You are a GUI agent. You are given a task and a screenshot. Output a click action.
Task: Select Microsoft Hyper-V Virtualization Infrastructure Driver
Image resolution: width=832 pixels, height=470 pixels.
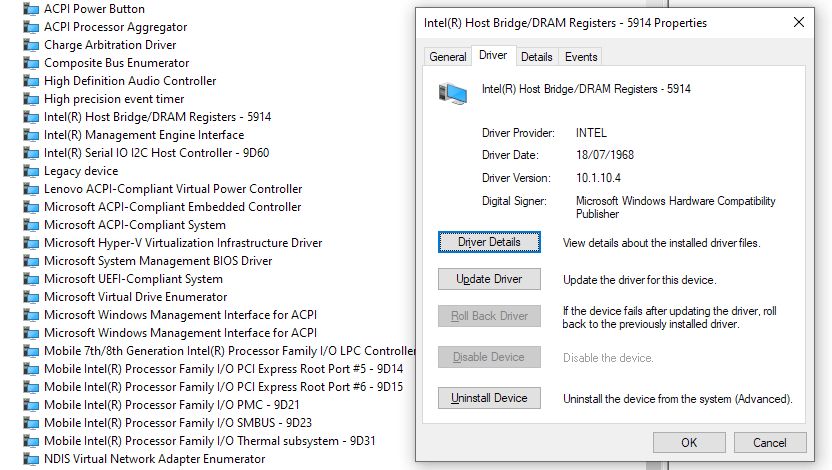coord(183,243)
